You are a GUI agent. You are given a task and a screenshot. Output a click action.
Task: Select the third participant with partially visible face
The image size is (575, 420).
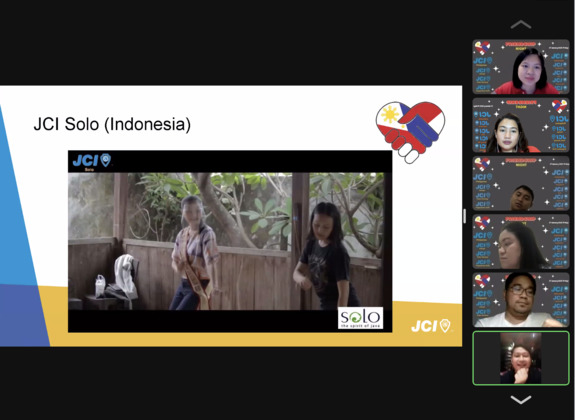(521, 183)
